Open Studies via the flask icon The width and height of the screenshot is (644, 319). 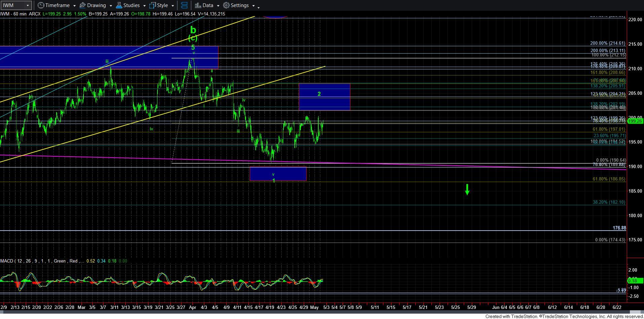(x=119, y=5)
